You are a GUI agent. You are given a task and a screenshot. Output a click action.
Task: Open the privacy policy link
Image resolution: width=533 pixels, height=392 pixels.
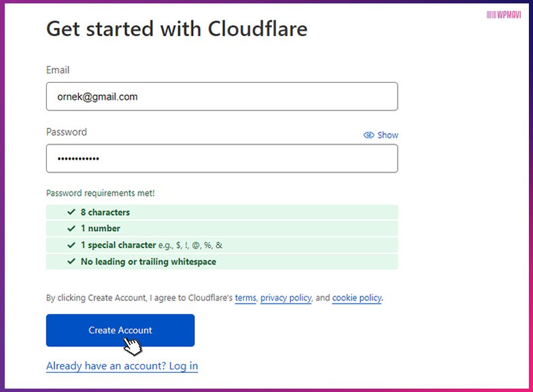[x=286, y=298]
